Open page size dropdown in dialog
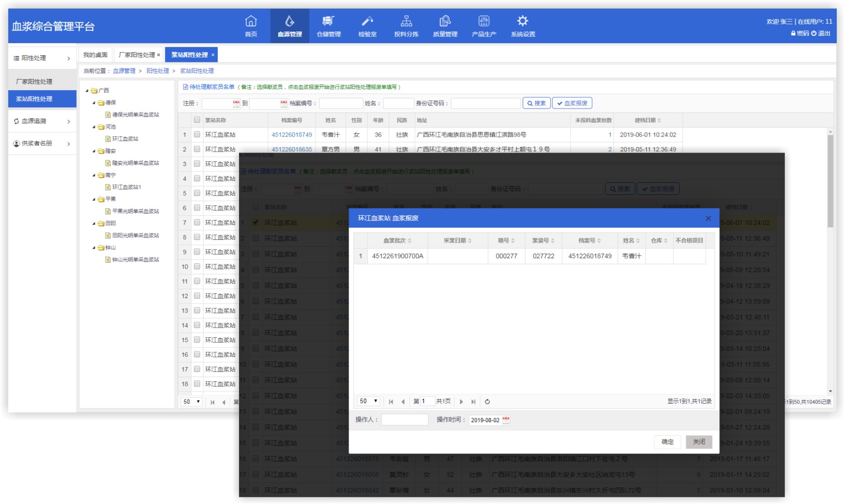 368,401
